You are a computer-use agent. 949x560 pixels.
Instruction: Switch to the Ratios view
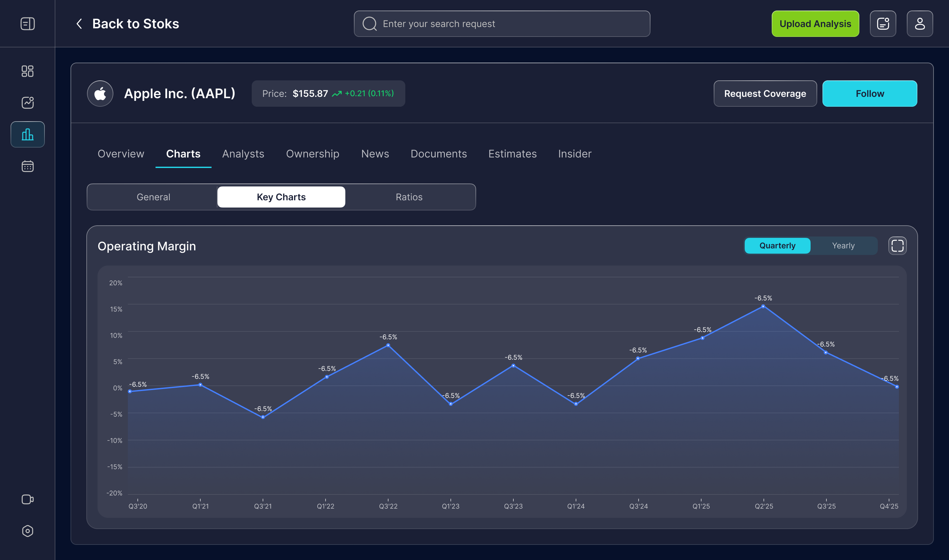click(x=409, y=197)
